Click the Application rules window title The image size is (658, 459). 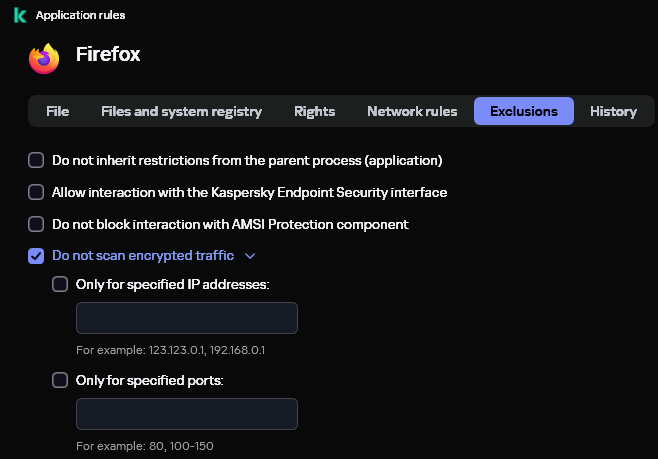point(81,15)
